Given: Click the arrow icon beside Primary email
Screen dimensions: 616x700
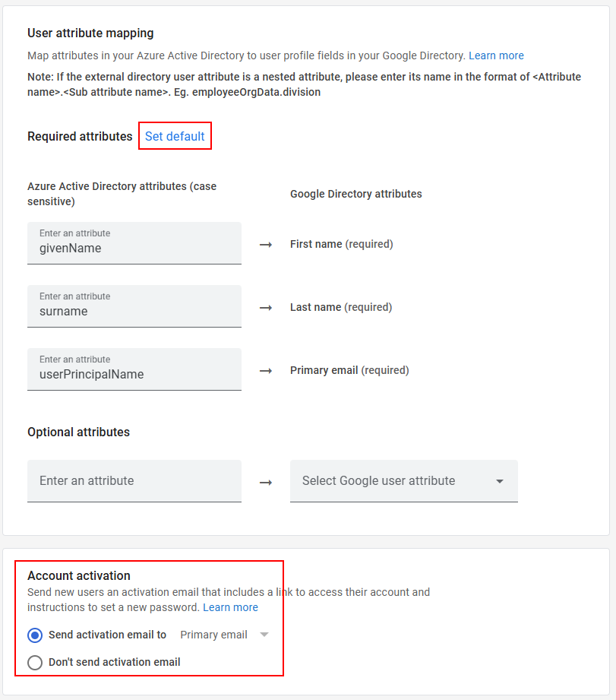Looking at the screenshot, I should point(266,371).
